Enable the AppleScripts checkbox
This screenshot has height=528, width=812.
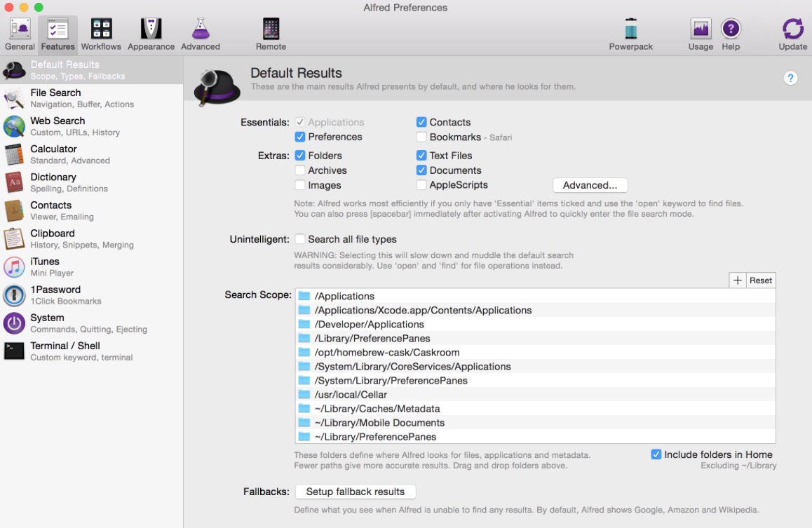click(x=421, y=185)
